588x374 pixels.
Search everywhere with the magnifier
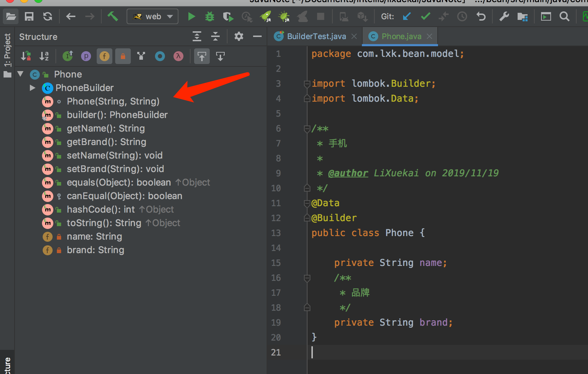(x=565, y=16)
